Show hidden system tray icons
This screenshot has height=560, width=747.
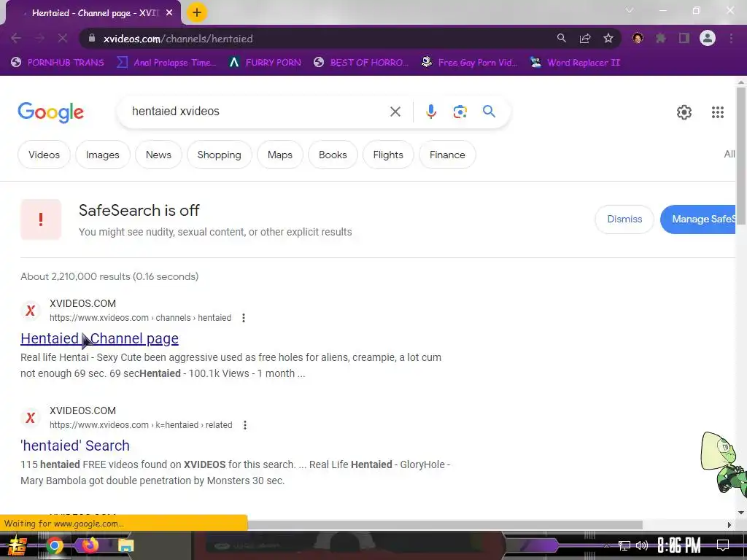[x=606, y=545]
